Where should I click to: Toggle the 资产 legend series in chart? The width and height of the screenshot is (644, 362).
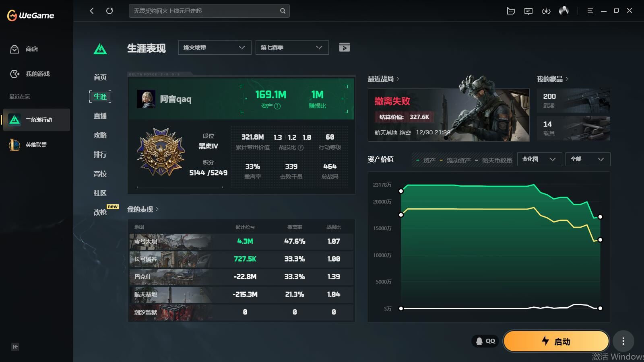(x=426, y=160)
